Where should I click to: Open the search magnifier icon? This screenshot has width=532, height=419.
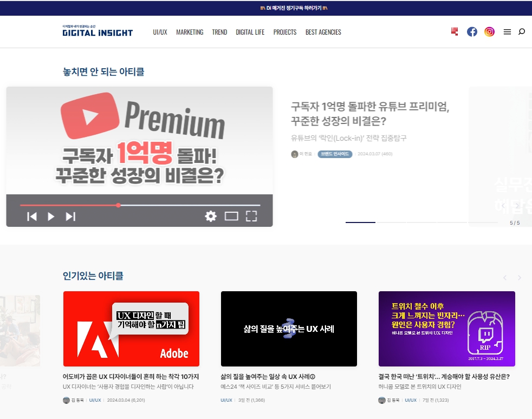point(521,31)
